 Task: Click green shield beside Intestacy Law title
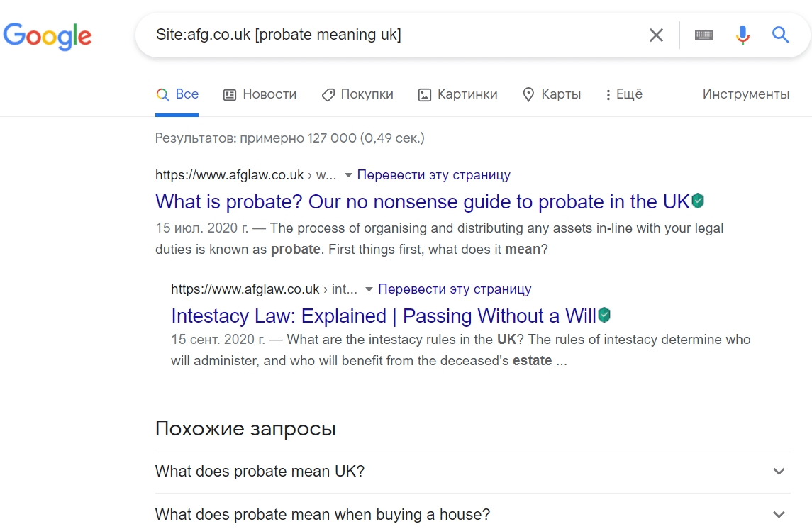point(604,315)
